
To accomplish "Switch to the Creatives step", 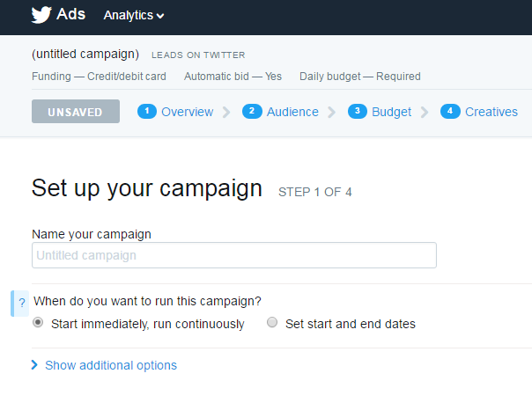I will click(491, 112).
